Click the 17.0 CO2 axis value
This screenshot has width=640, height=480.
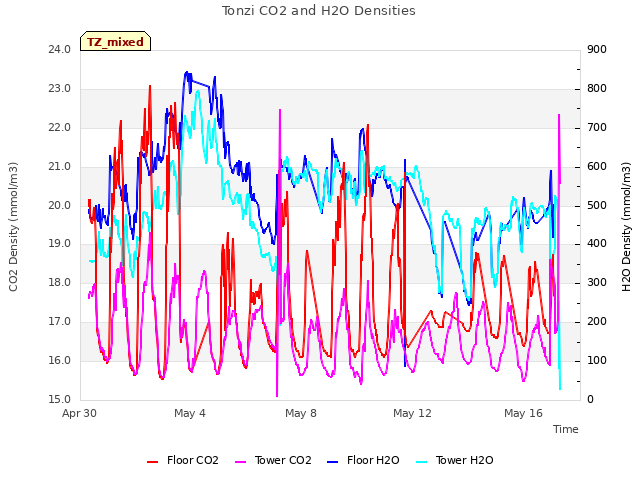click(60, 322)
